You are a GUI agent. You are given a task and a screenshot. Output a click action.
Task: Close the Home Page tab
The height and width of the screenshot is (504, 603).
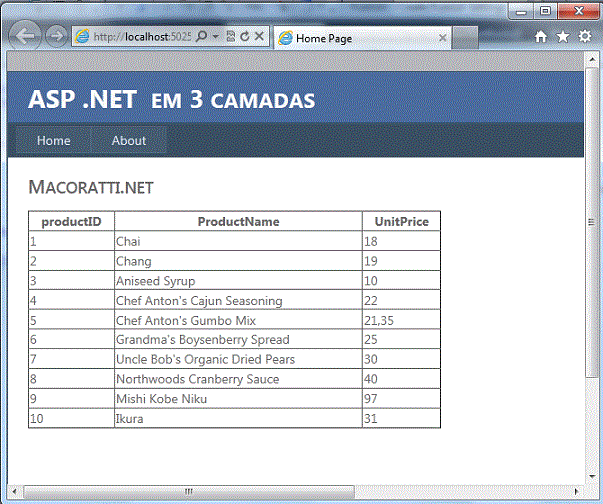442,38
